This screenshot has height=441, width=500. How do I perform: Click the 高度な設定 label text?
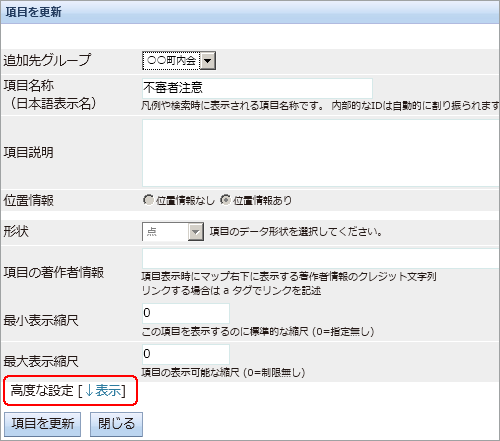42,391
